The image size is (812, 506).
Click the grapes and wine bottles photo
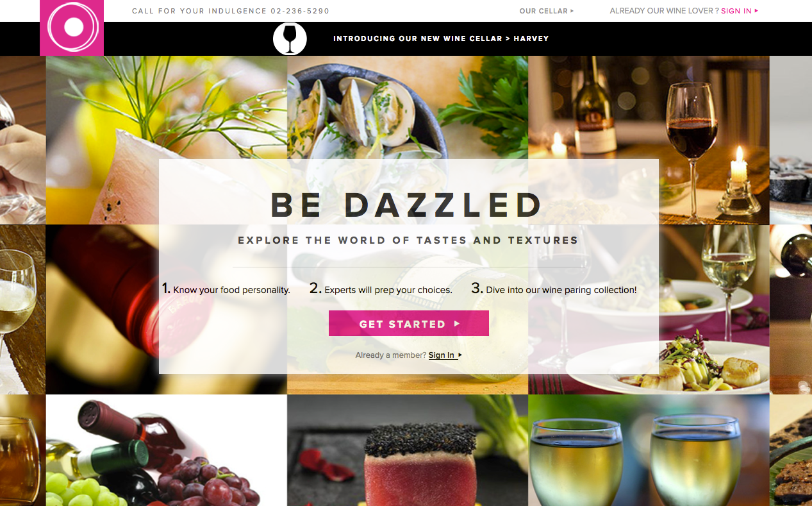click(x=167, y=450)
